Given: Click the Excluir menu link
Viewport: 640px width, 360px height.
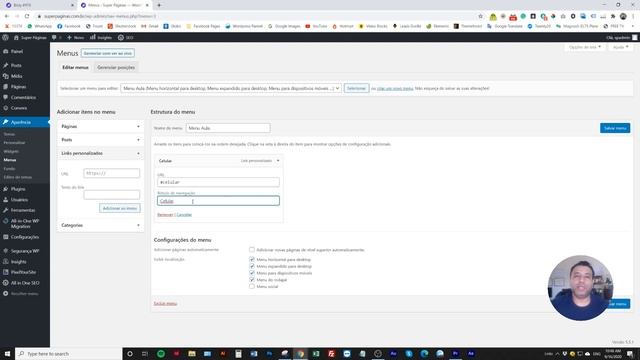Looking at the screenshot, I should click(165, 304).
